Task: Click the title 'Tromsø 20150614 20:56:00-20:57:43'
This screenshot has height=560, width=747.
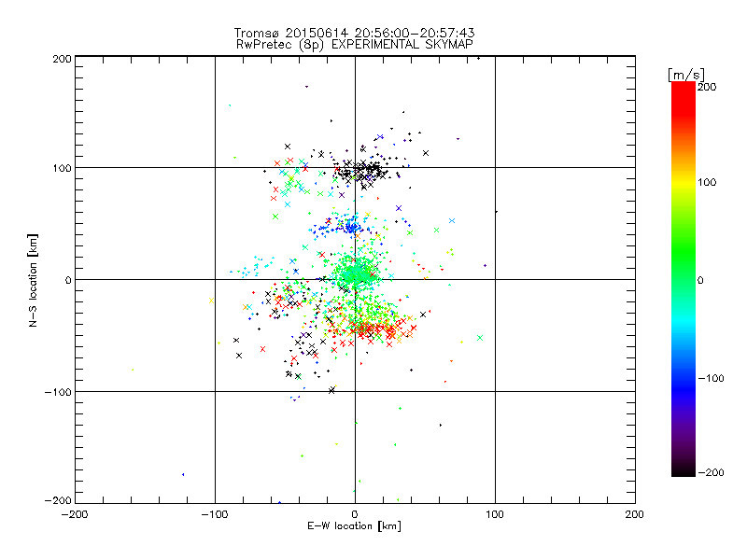Action: 354,33
